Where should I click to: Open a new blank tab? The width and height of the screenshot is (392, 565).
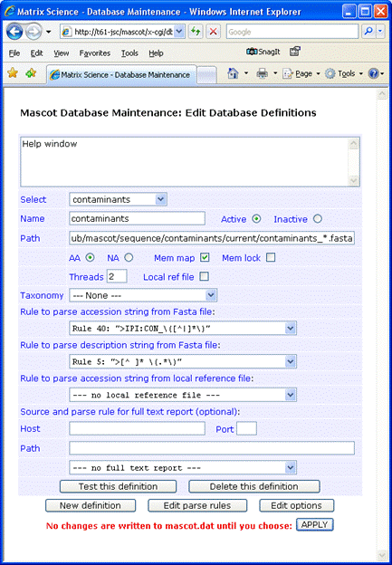point(207,75)
